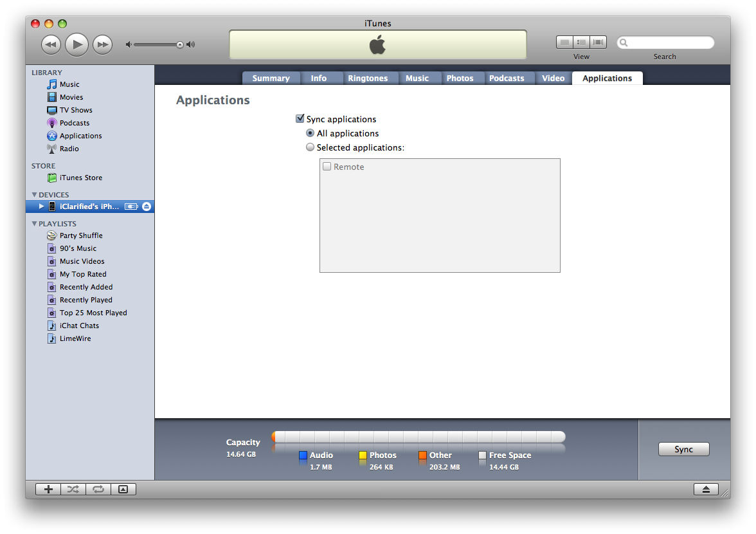Click the orange Other color swatch
Screen dimensions: 756x534
tap(422, 456)
